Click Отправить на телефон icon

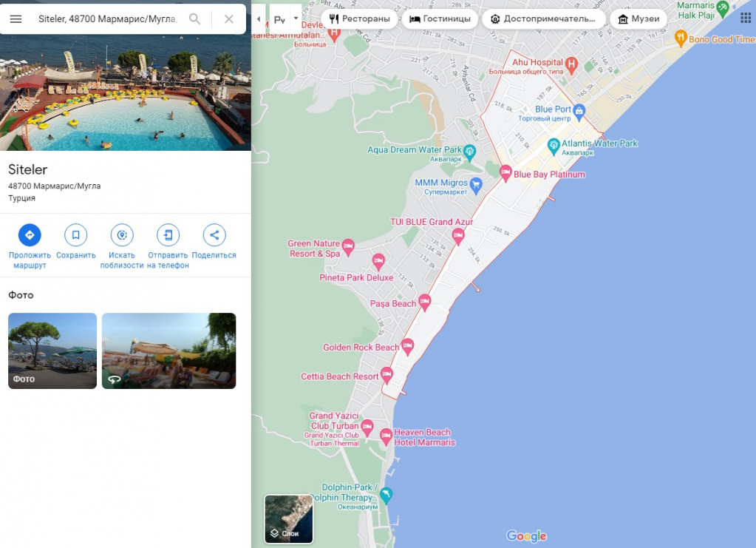click(x=168, y=235)
